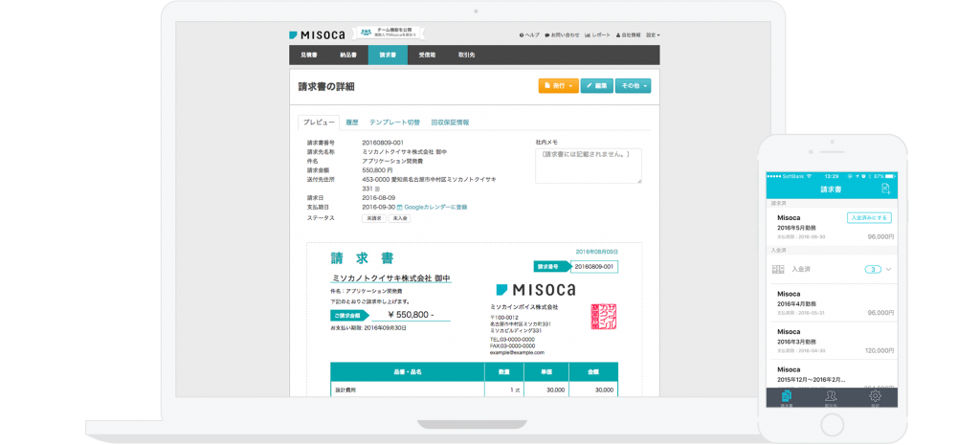Viewport: 980px width, 445px height.
Task: Tap 取引先 people icon in phone bottom bar
Action: [832, 398]
